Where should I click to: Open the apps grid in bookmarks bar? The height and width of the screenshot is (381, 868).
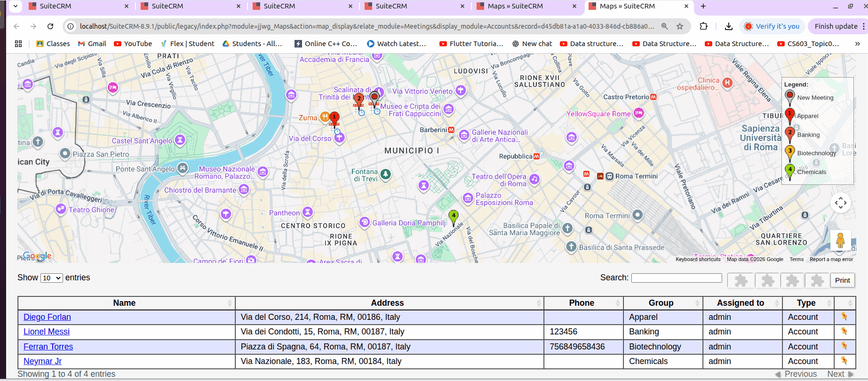pyautogui.click(x=18, y=44)
